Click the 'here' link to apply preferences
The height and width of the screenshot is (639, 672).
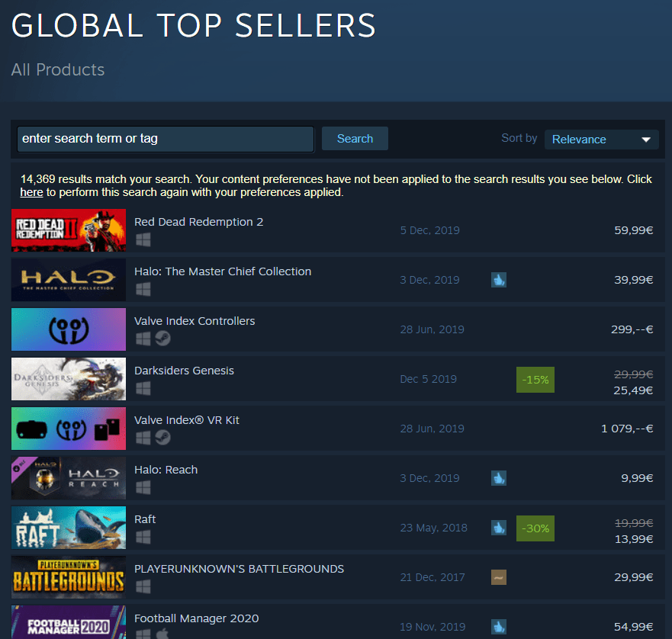(32, 192)
